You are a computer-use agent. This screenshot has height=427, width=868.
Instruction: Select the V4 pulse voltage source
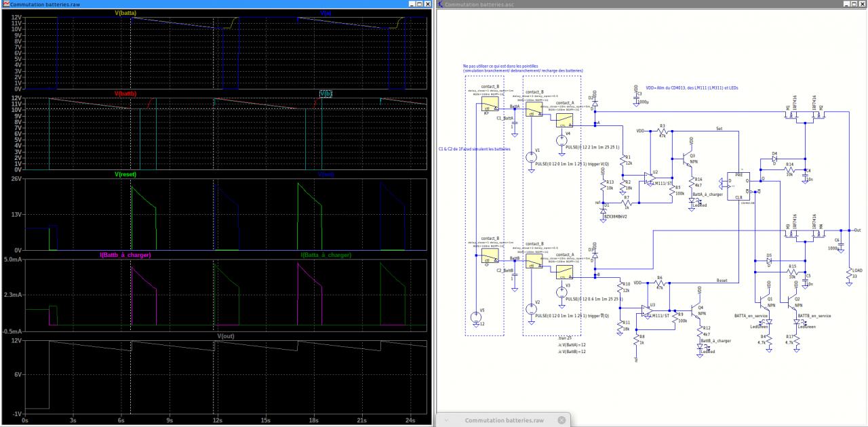(x=561, y=140)
